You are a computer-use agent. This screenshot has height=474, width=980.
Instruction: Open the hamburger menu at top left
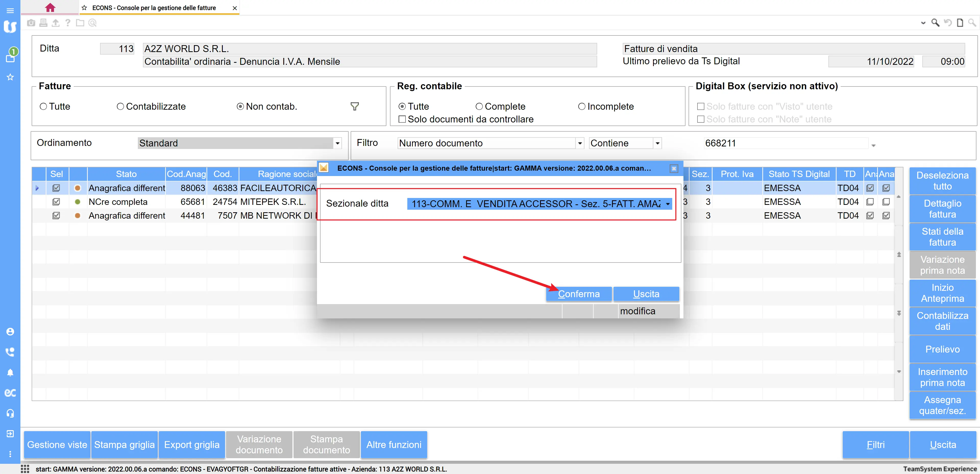(10, 10)
